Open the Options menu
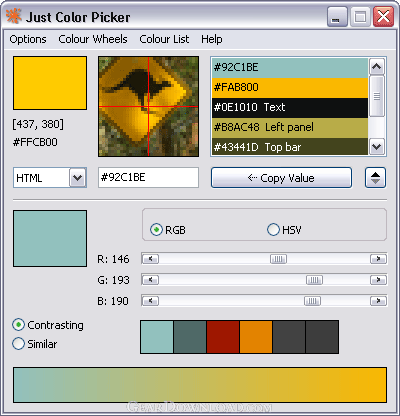This screenshot has width=400, height=416. [x=28, y=39]
